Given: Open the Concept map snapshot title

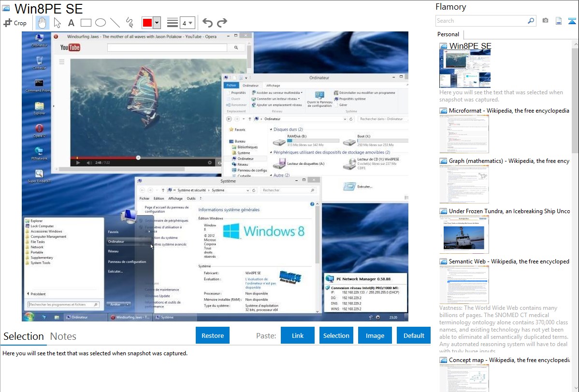Looking at the screenshot, I should click(509, 360).
